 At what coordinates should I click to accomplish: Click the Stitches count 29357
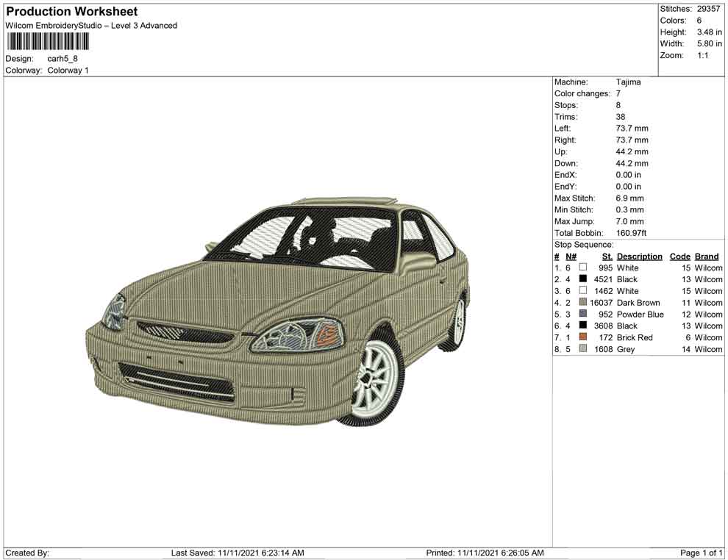pyautogui.click(x=707, y=9)
